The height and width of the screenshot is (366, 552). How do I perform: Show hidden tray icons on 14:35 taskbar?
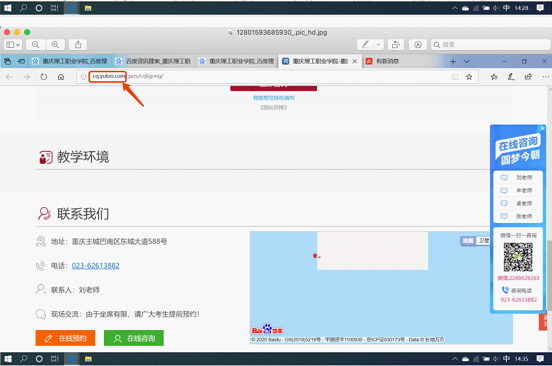point(455,359)
